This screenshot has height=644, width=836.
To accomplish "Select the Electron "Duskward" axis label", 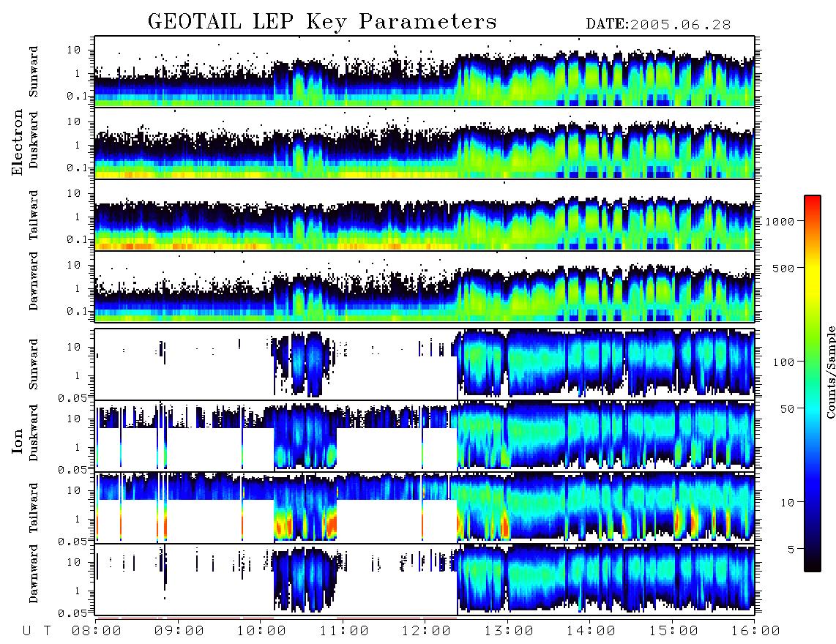I will click(x=34, y=141).
